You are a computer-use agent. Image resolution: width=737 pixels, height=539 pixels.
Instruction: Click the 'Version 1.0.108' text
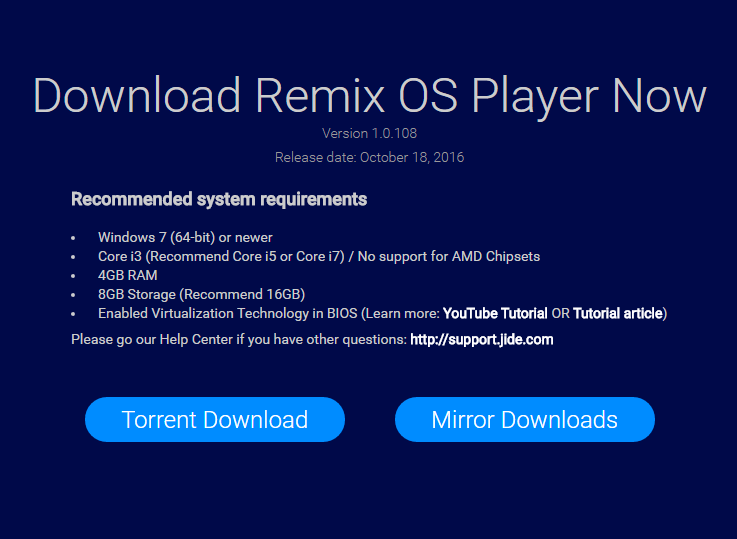click(x=369, y=133)
